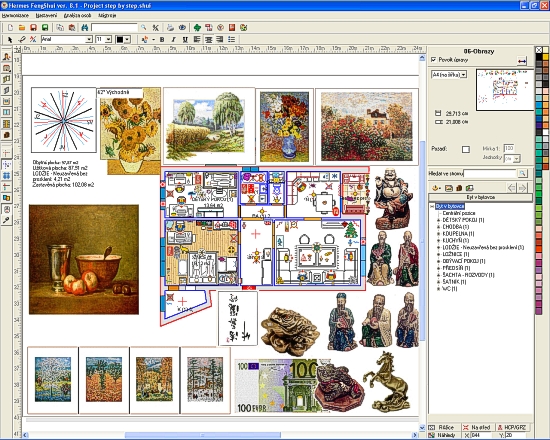The image size is (550, 440).
Task: Pick the black swatch in color palette
Action: click(x=539, y=56)
